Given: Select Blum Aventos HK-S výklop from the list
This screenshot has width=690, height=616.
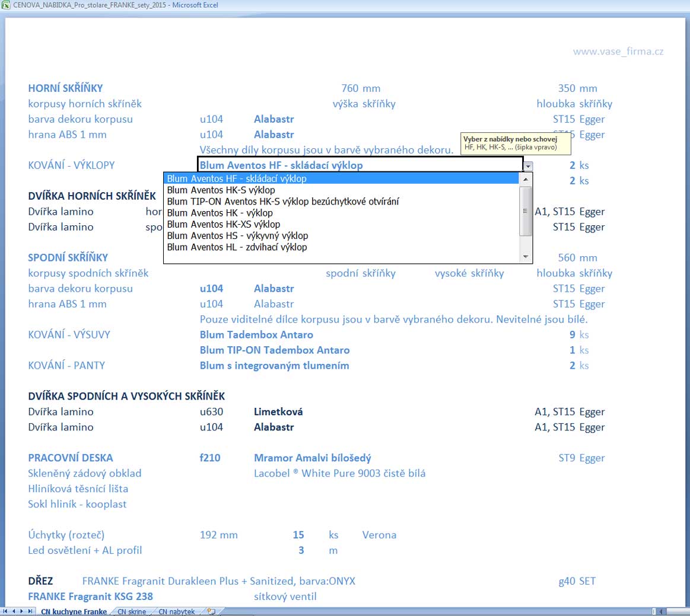Looking at the screenshot, I should tap(342, 190).
